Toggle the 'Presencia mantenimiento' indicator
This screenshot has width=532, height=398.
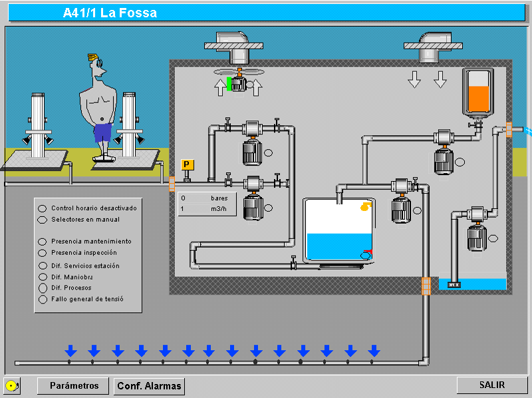click(x=43, y=242)
